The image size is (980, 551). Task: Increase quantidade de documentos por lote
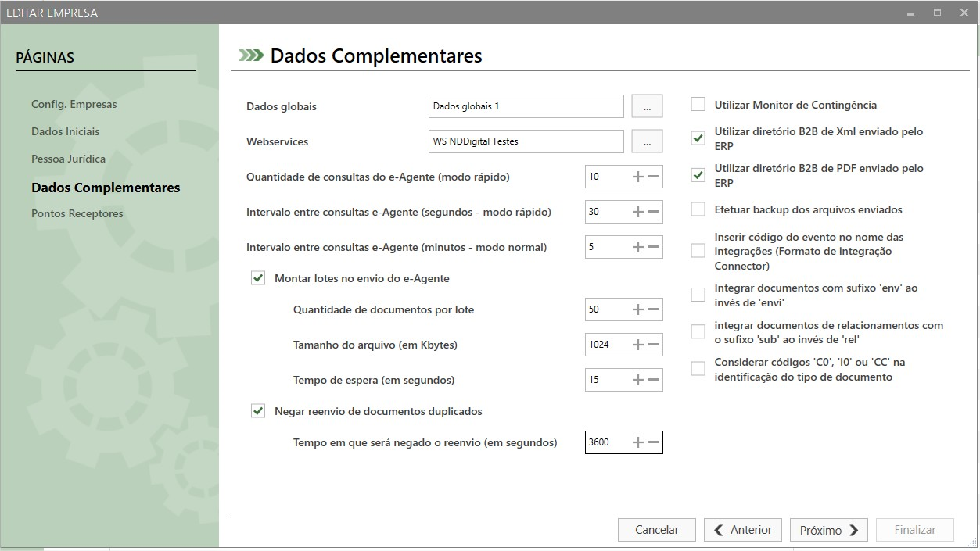click(x=638, y=309)
